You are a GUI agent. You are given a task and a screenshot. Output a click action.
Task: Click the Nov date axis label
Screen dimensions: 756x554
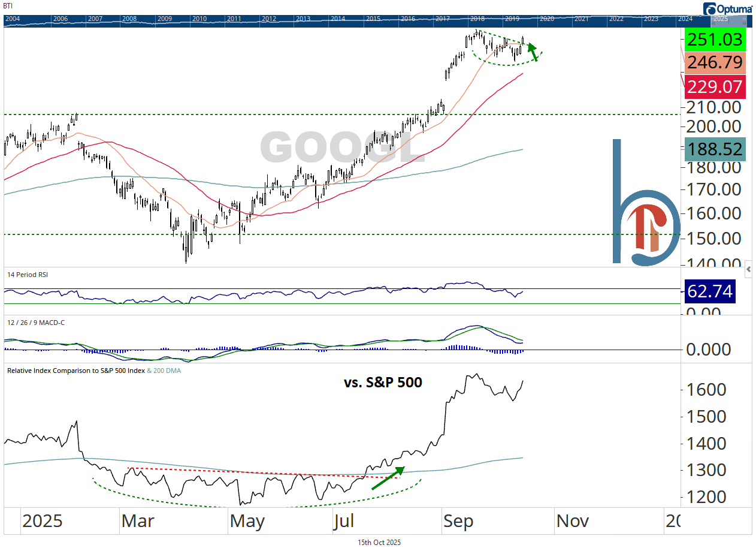(x=572, y=520)
